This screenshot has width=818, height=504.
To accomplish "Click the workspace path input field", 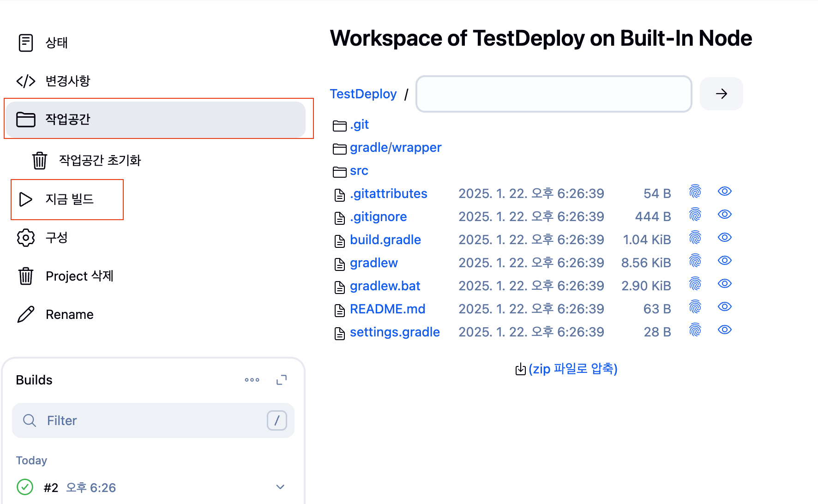I will click(x=553, y=94).
